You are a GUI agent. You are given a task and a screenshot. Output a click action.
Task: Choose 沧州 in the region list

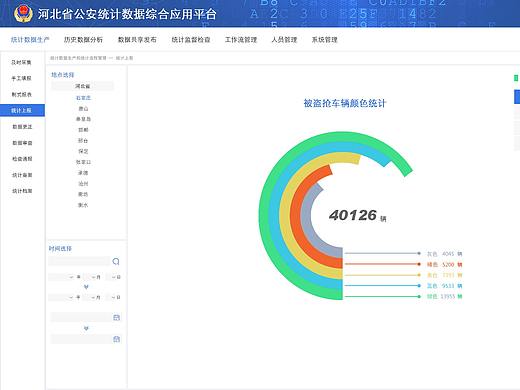(x=83, y=184)
